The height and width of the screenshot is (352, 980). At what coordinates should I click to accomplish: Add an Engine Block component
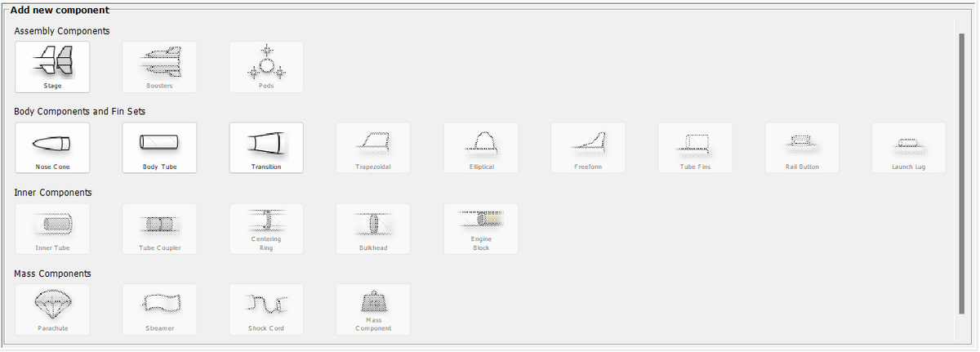(x=481, y=229)
